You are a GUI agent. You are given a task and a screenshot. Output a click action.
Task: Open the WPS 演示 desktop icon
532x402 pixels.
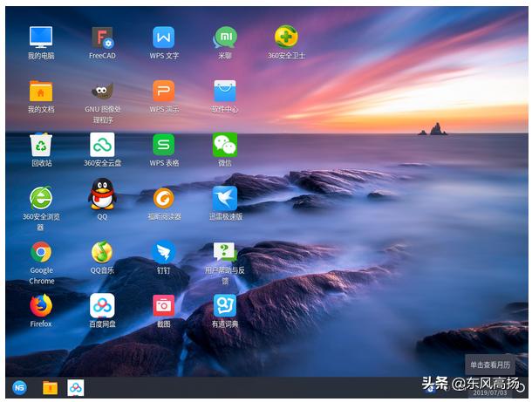[x=164, y=91]
